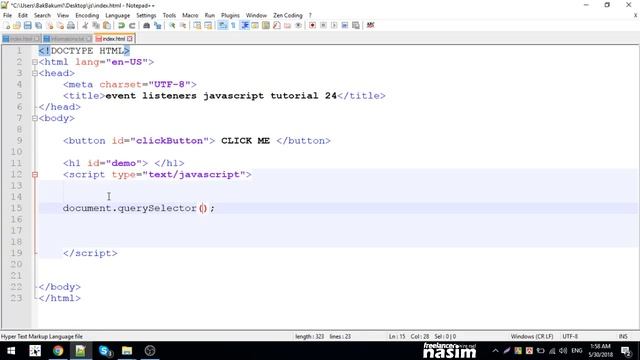Collapse the body fold marker on line 7

35,118
